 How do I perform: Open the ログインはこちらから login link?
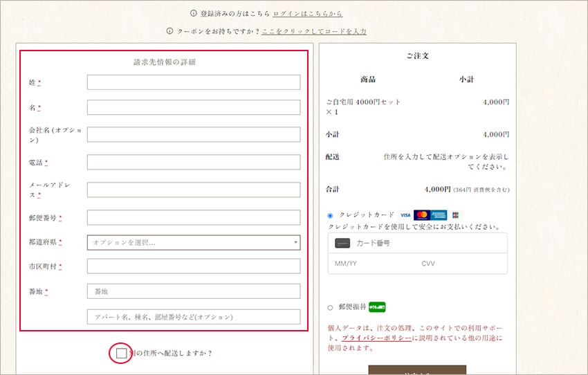tap(307, 13)
